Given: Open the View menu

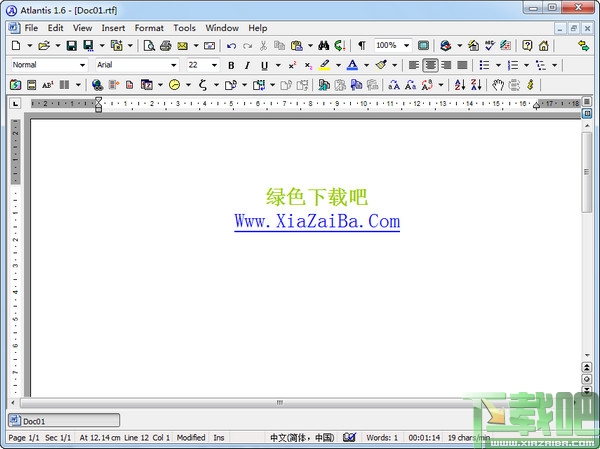Looking at the screenshot, I should point(82,28).
